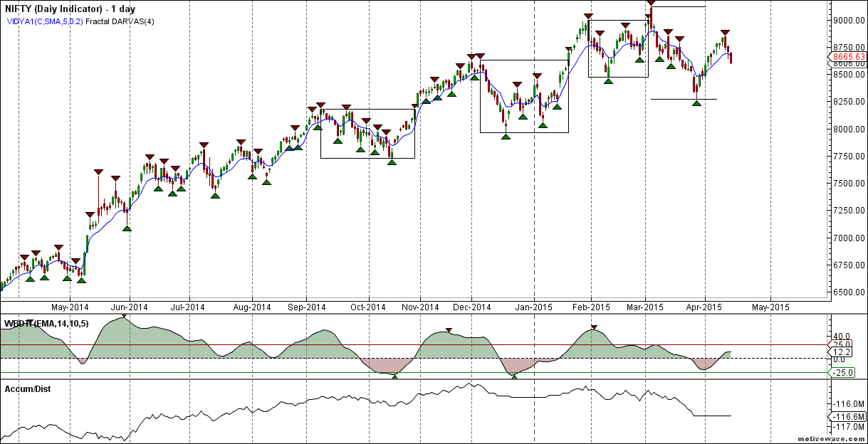Click the 12.2 oscillator value tag
The height and width of the screenshot is (444, 868).
pyautogui.click(x=842, y=352)
